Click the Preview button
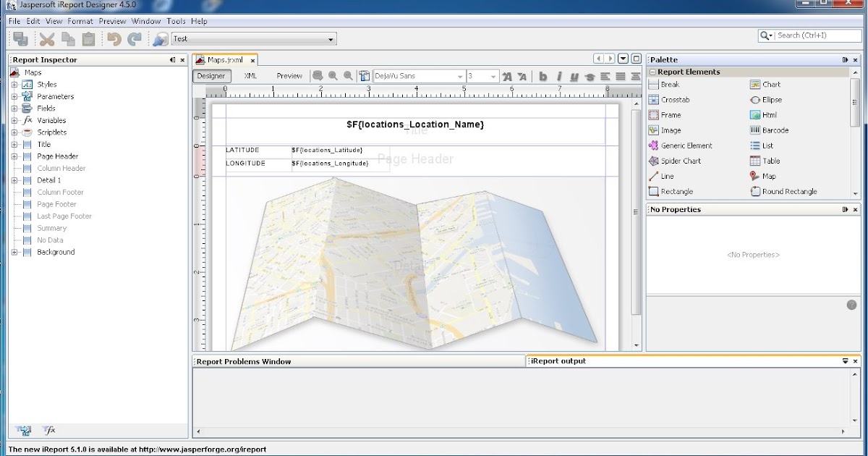The width and height of the screenshot is (868, 456). click(x=289, y=75)
